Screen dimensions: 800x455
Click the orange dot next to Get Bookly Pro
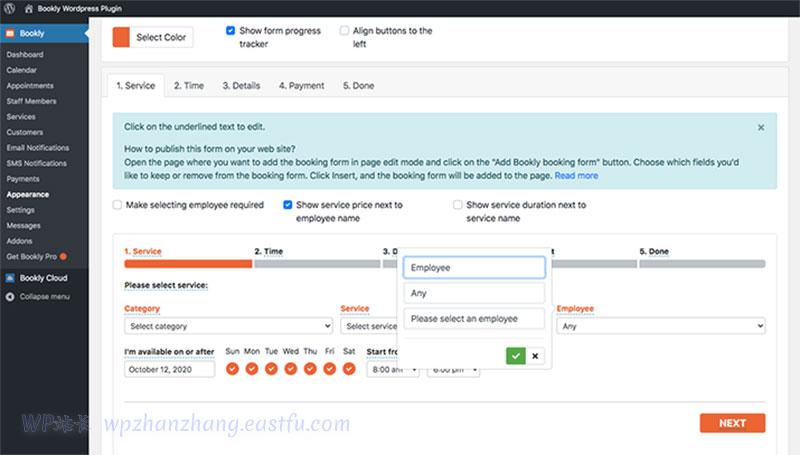[x=63, y=257]
